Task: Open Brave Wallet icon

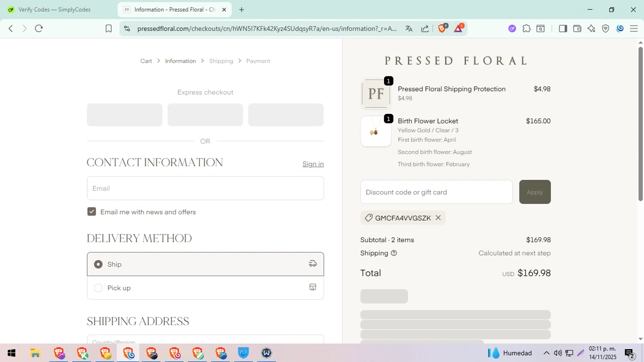Action: (x=577, y=28)
